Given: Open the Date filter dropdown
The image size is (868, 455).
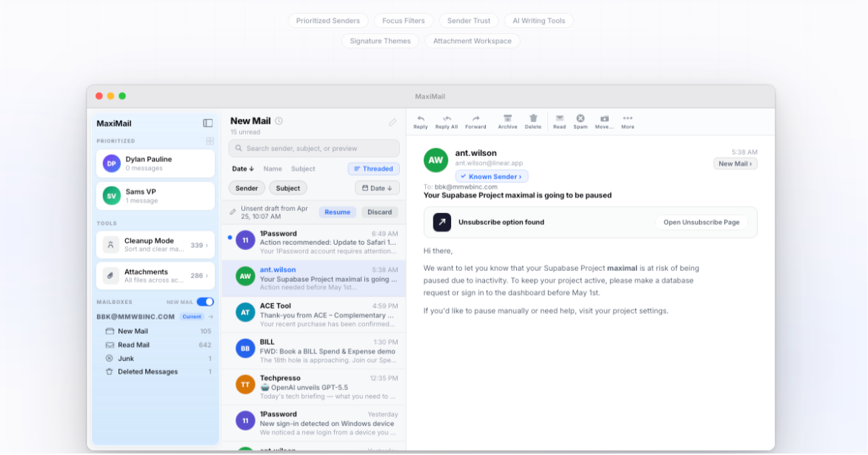Looking at the screenshot, I should pos(377,188).
